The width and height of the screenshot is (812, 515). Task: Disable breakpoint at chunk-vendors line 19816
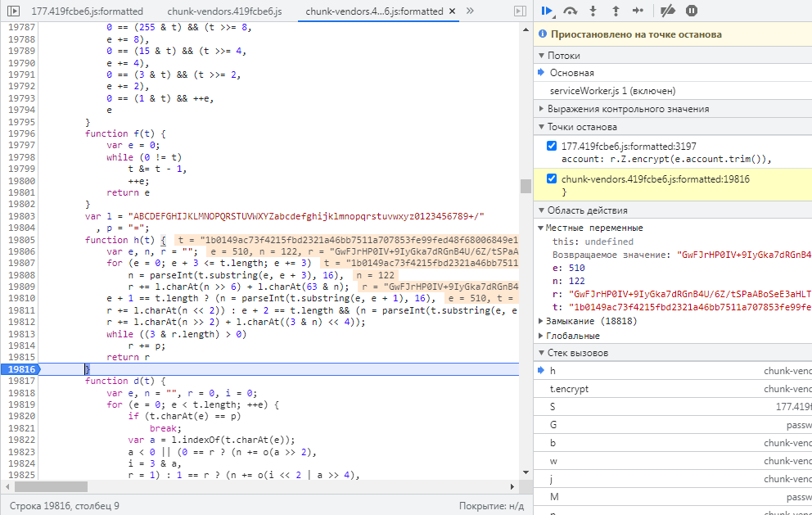point(551,178)
